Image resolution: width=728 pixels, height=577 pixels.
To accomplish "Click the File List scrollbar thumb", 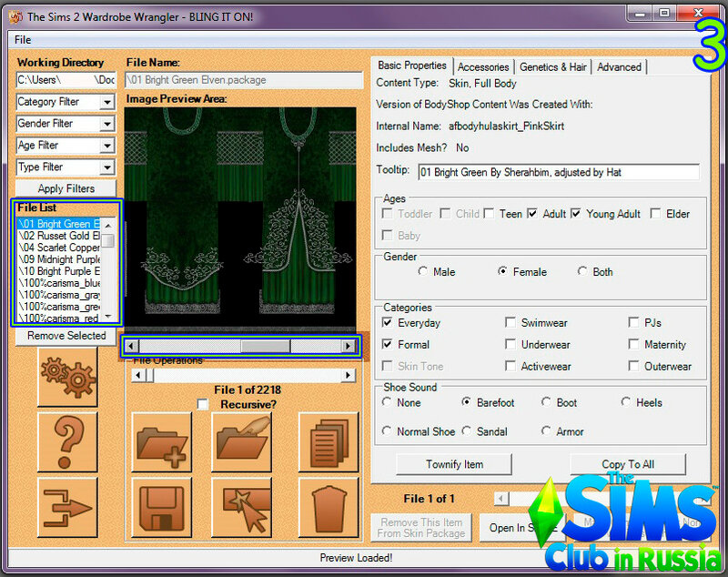I will (x=108, y=241).
